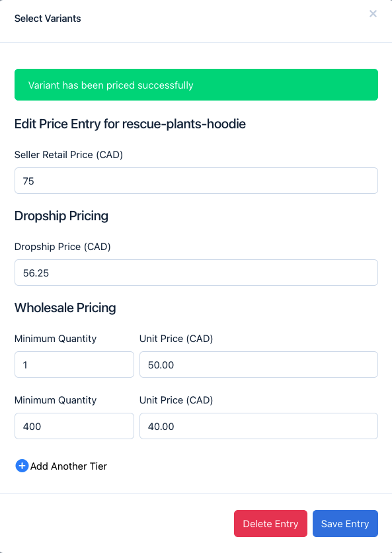This screenshot has height=553, width=392.
Task: Select the Dropship Price field showing 56.25
Action: coord(196,273)
